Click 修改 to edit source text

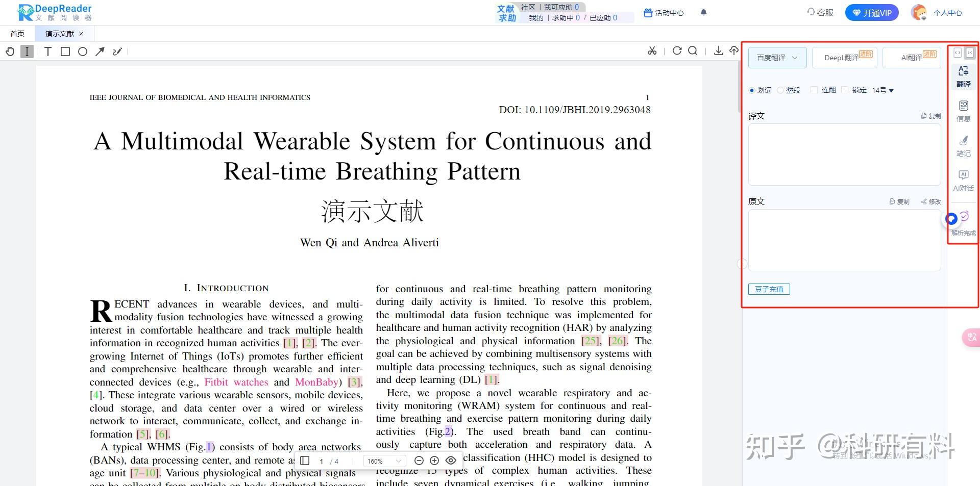point(931,201)
